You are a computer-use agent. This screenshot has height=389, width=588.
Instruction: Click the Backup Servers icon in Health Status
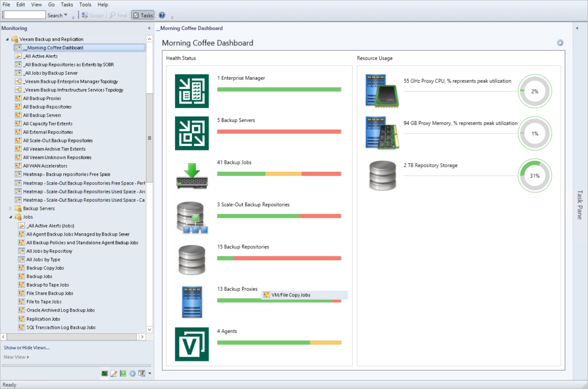191,133
